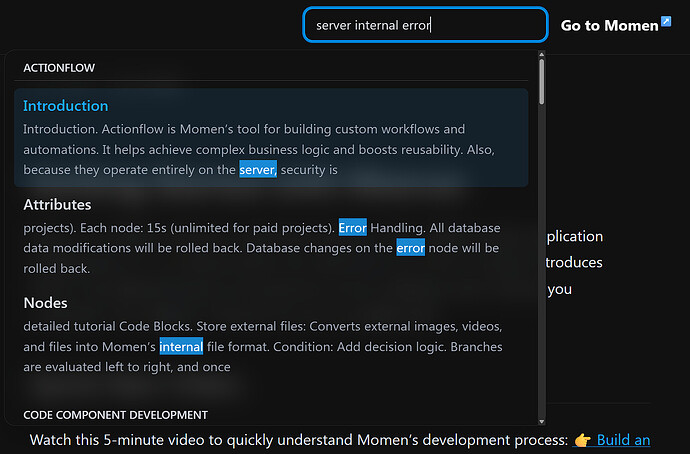Open the Introduction search result title
The width and height of the screenshot is (690, 454).
point(66,106)
